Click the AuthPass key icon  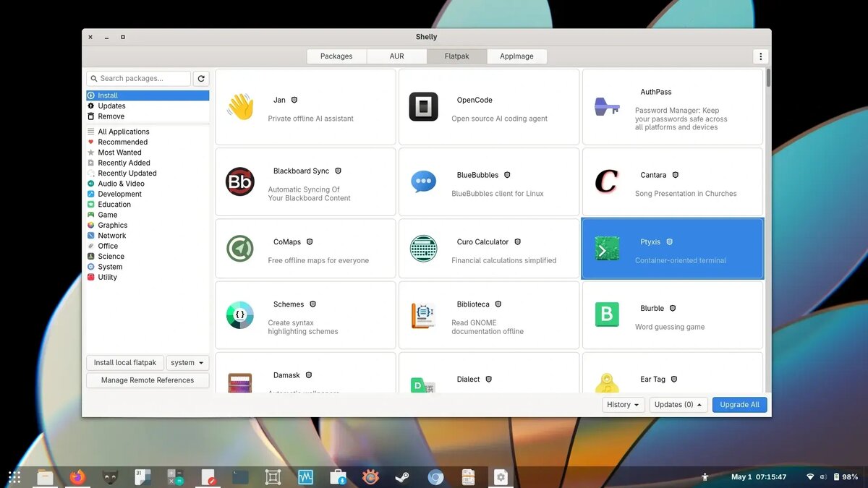[x=607, y=106]
